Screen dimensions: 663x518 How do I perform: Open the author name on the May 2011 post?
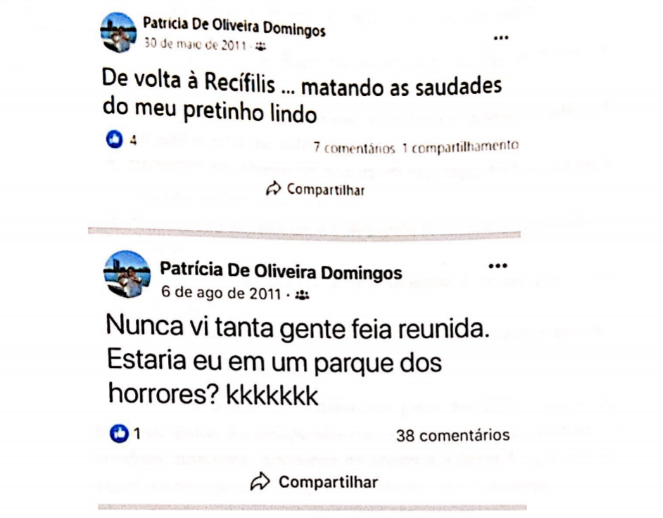point(234,27)
